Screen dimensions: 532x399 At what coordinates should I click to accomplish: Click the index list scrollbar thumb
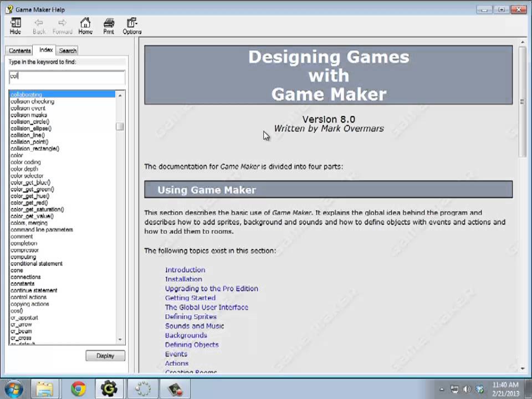pyautogui.click(x=120, y=126)
